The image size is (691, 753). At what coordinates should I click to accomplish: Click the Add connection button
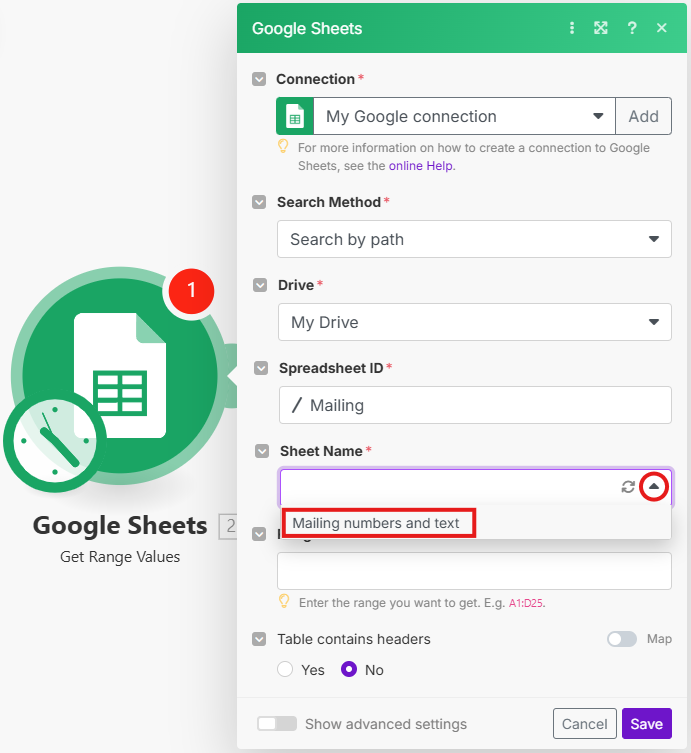[x=643, y=117]
